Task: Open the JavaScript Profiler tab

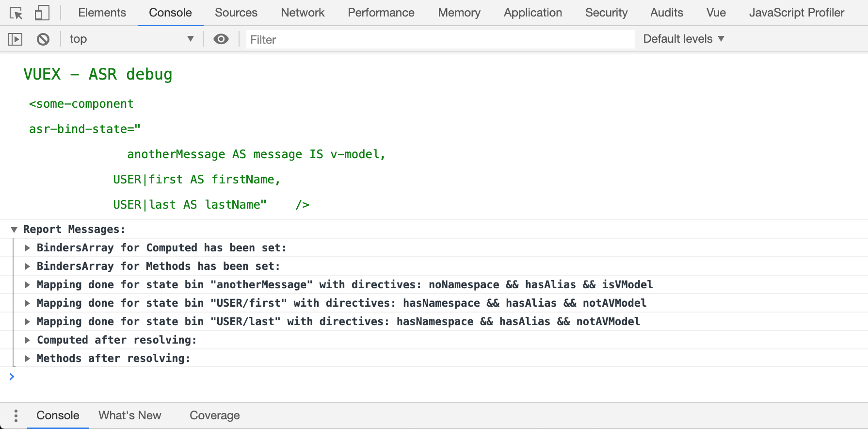Action: tap(797, 13)
